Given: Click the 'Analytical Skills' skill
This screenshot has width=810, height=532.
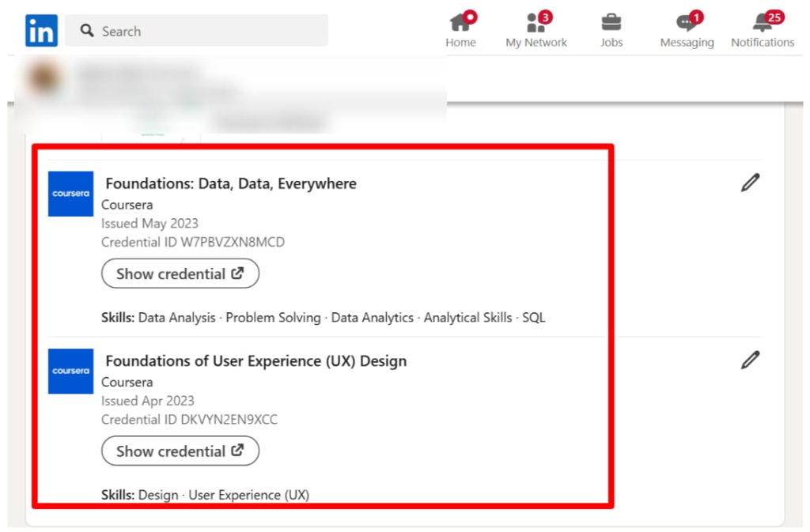Looking at the screenshot, I should tap(468, 317).
